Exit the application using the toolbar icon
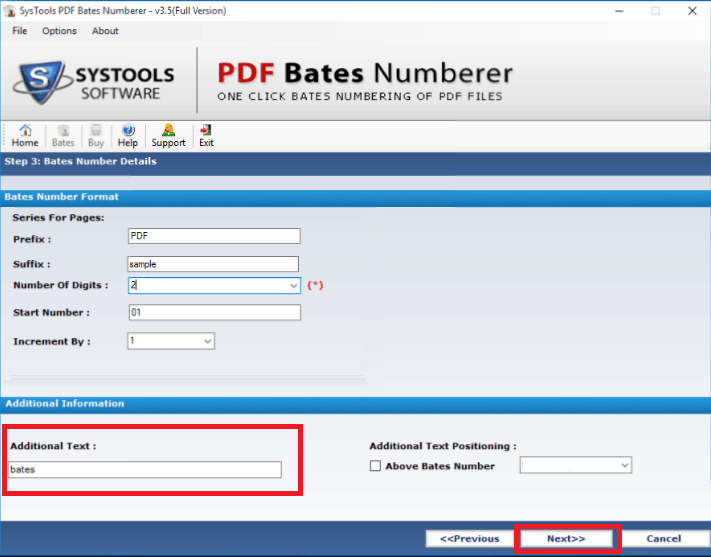The image size is (711, 557). pos(206,136)
